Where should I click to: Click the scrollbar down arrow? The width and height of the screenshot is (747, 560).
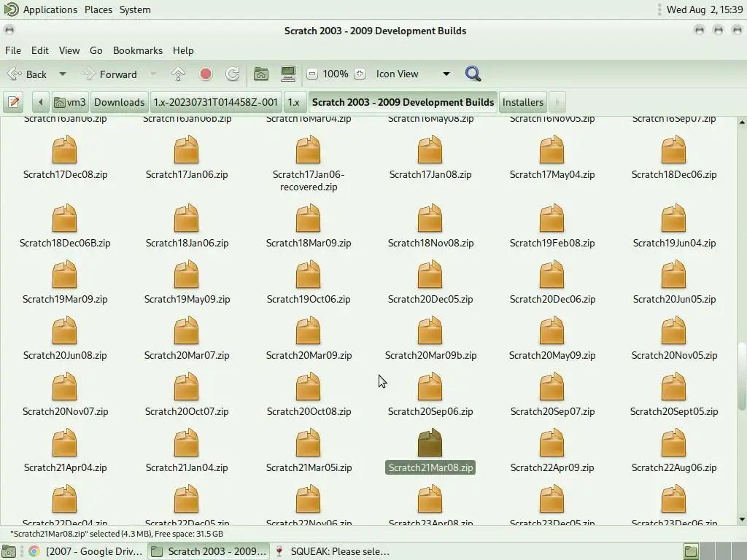(742, 519)
